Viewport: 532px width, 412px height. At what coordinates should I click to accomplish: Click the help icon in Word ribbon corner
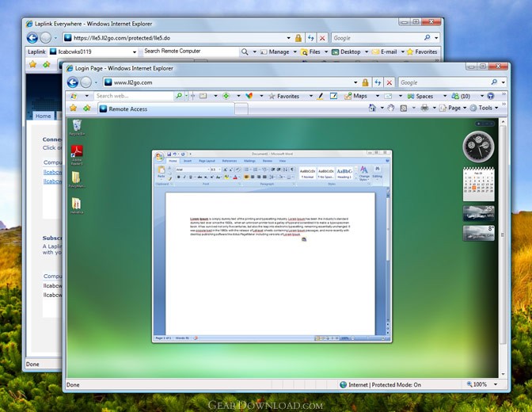(387, 161)
